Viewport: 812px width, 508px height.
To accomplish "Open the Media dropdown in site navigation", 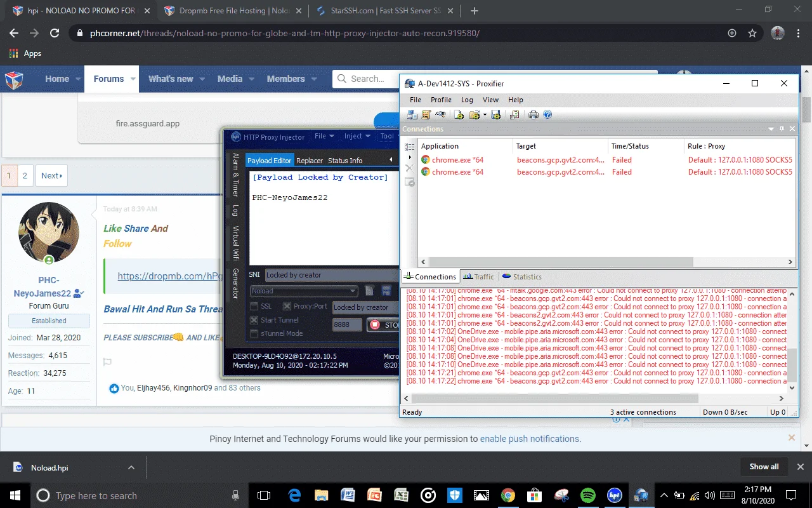I will (x=252, y=79).
